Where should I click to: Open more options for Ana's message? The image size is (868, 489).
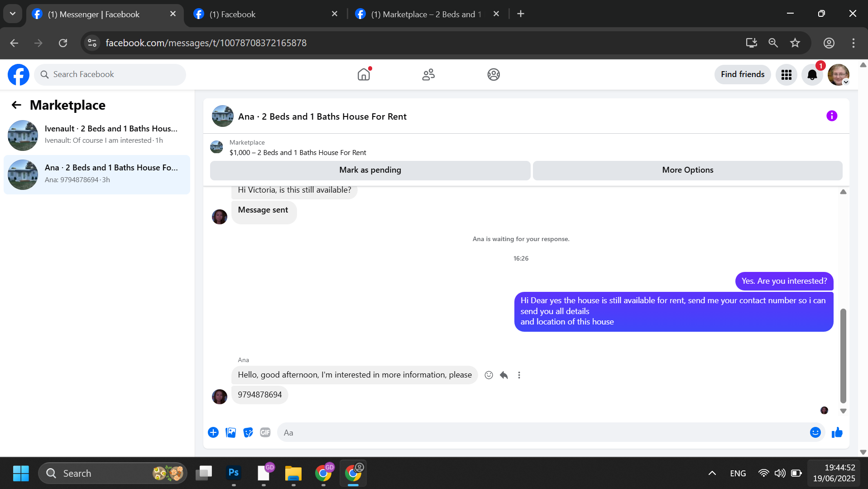(519, 375)
